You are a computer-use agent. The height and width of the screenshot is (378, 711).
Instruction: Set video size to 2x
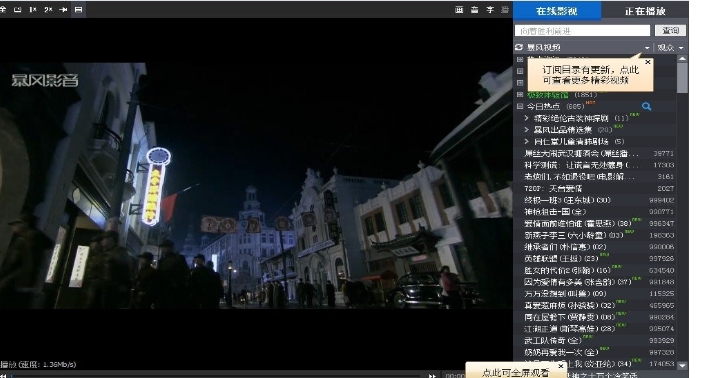point(48,10)
